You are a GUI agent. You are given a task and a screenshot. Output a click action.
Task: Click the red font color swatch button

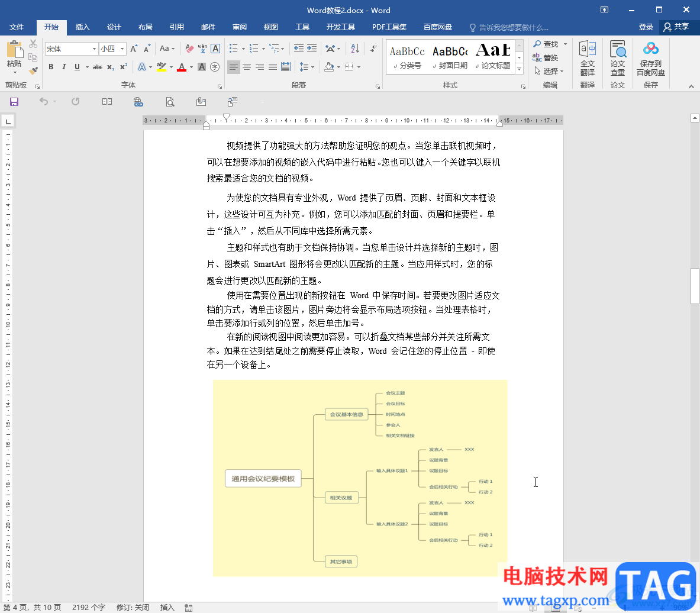pos(182,67)
